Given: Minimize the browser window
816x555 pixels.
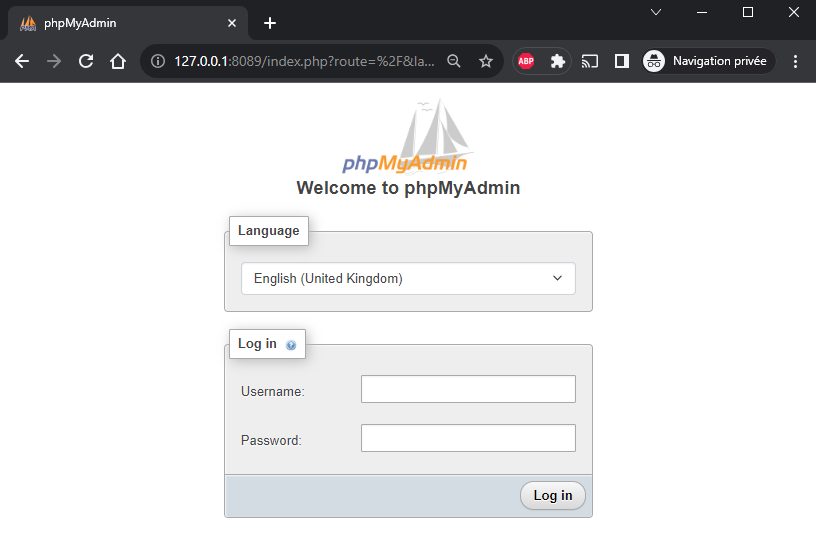Looking at the screenshot, I should 702,12.
